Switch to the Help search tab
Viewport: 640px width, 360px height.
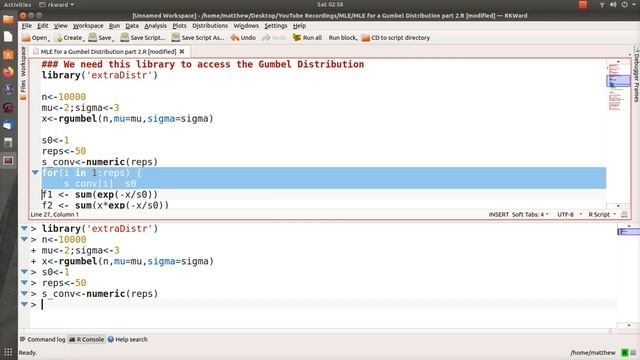tap(127, 339)
